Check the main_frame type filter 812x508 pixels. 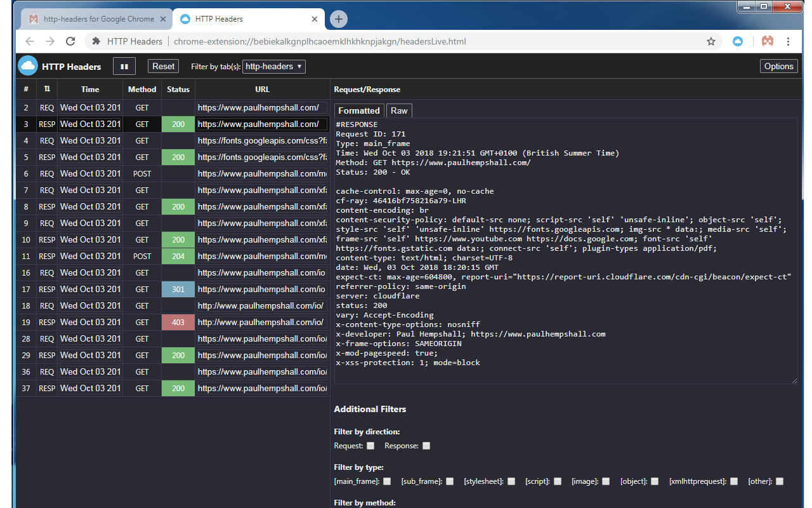coord(387,481)
